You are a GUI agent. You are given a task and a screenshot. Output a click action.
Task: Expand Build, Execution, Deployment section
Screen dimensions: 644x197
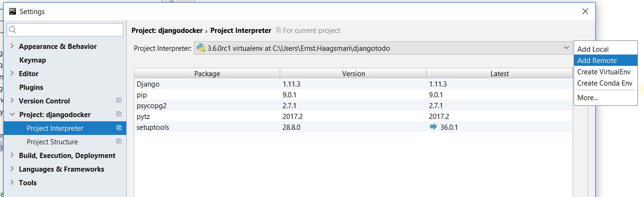pos(12,155)
